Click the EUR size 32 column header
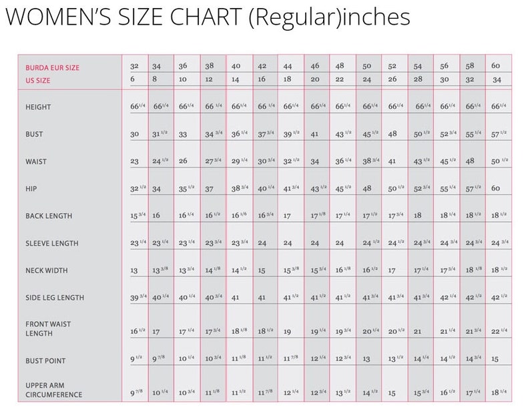The height and width of the screenshot is (420, 530). [x=134, y=66]
